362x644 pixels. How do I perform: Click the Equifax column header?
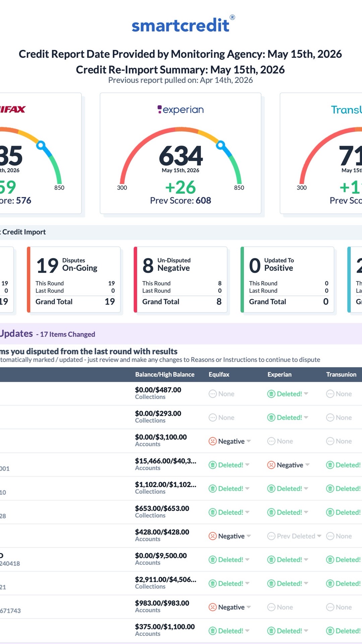click(219, 375)
